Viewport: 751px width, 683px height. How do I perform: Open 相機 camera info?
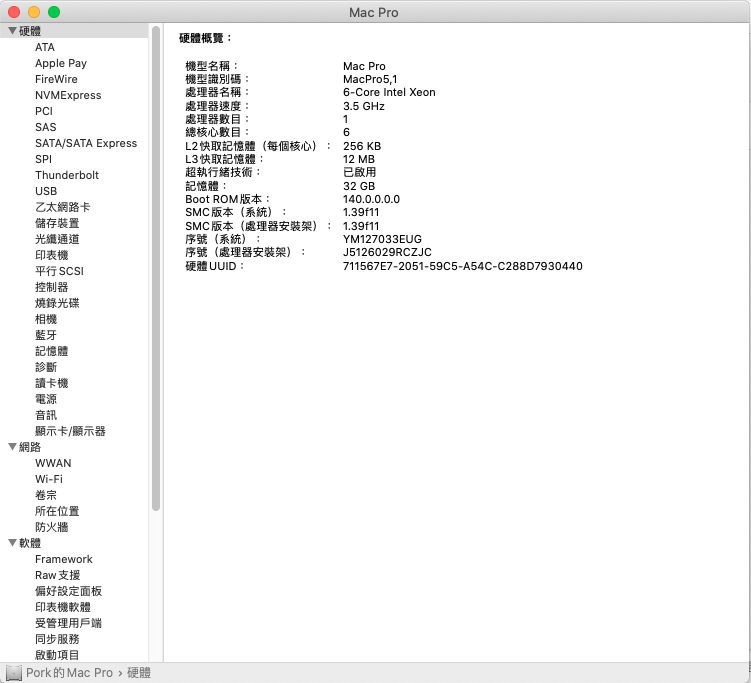(x=46, y=319)
